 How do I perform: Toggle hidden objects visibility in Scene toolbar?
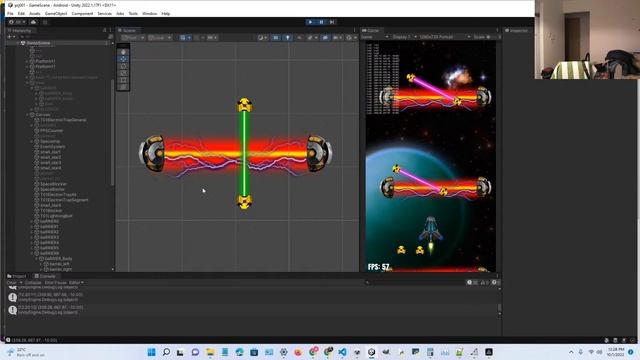pos(325,38)
